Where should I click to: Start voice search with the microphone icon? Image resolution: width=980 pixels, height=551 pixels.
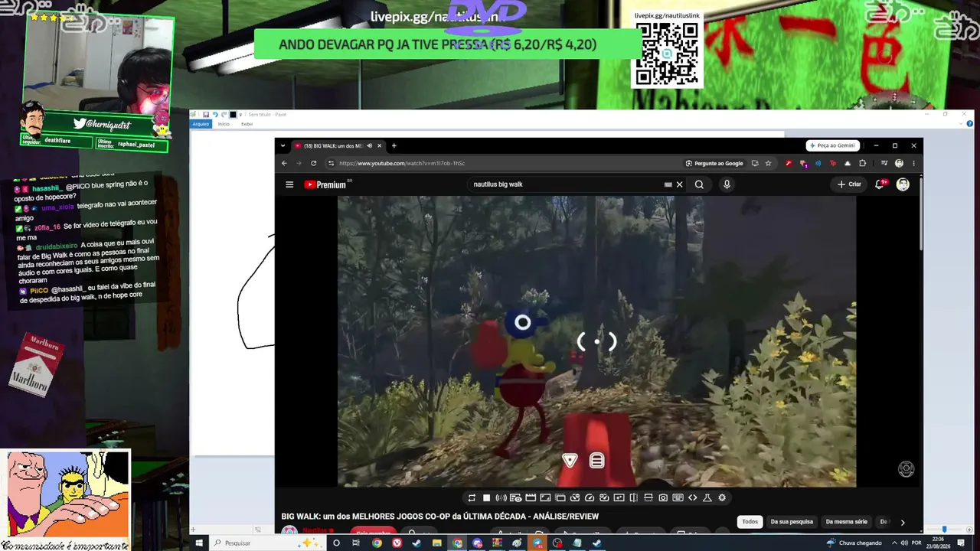tap(727, 184)
